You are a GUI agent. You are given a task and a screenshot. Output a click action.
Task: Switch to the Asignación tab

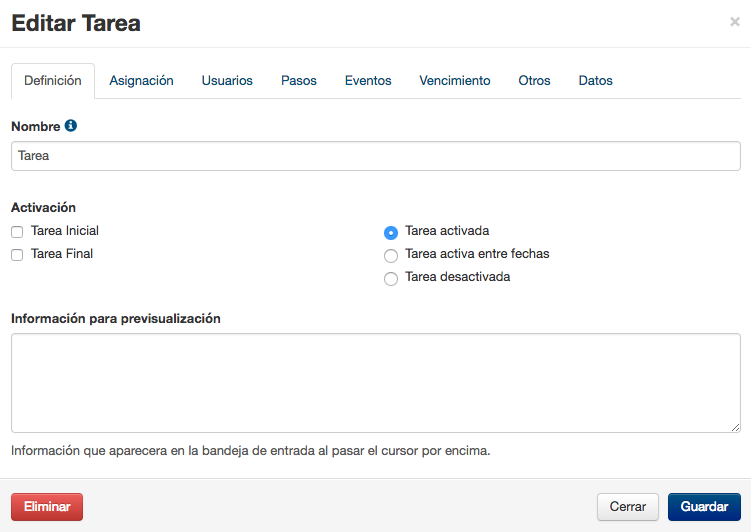tap(141, 80)
